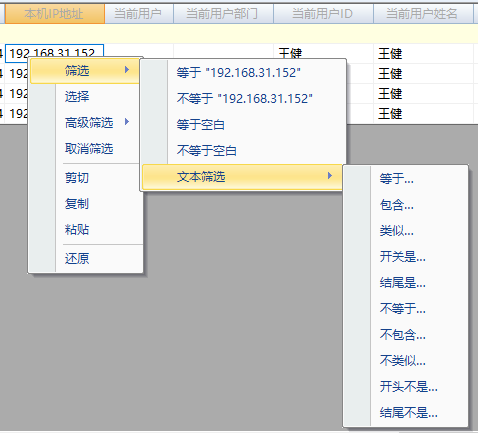Expand the 文本筛选 submenu arrow

(330, 175)
